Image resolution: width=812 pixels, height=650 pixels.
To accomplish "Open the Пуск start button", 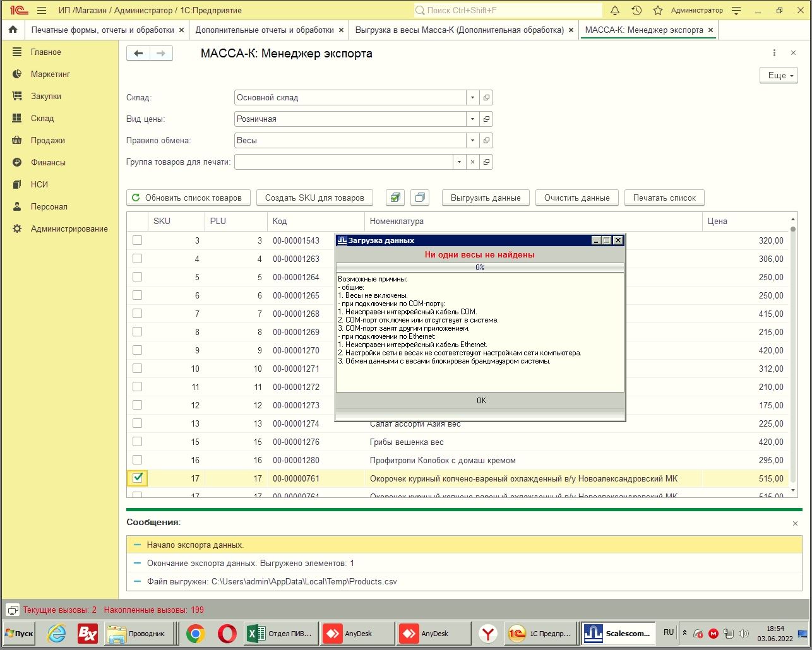I will click(20, 633).
